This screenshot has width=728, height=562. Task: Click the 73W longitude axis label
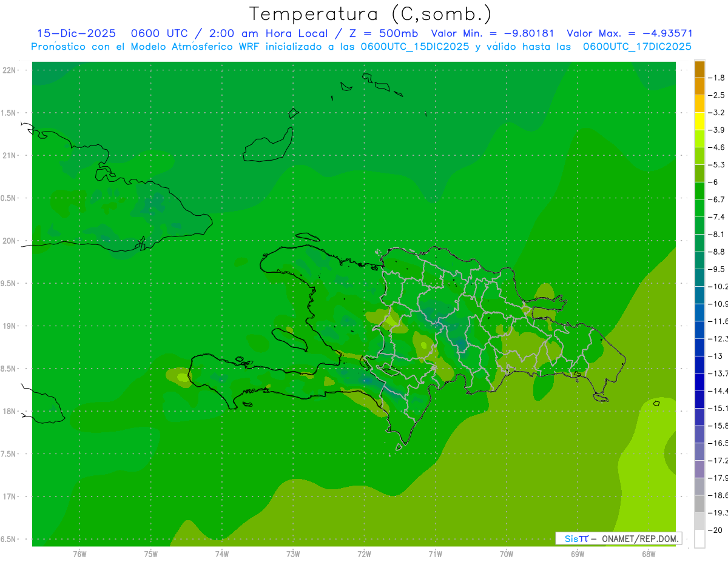pyautogui.click(x=293, y=554)
